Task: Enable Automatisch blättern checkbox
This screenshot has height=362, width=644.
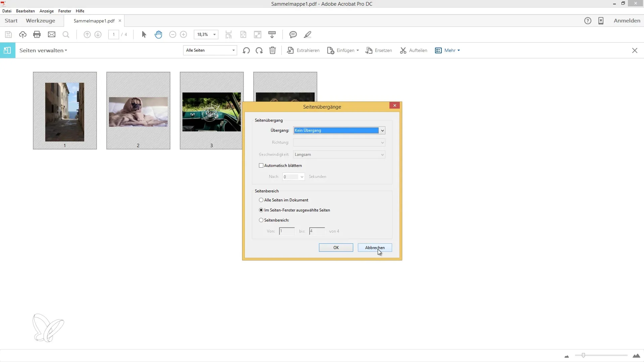Action: coord(261,166)
